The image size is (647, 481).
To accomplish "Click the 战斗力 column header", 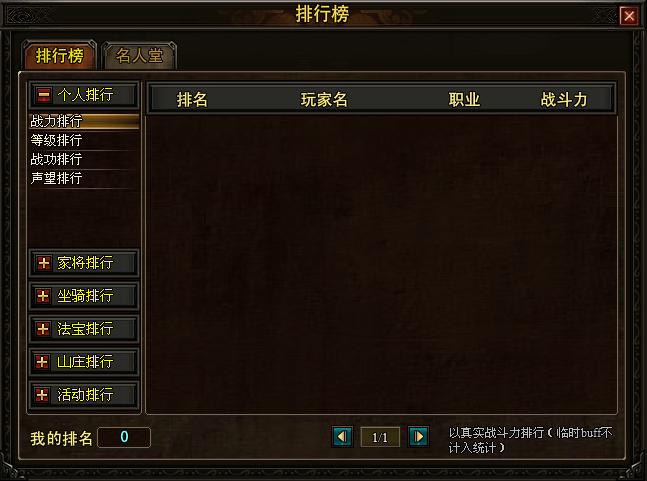I will pos(564,100).
